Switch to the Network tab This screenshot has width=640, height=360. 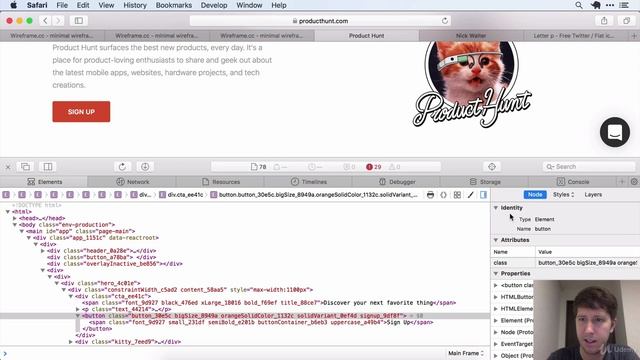coord(133,182)
